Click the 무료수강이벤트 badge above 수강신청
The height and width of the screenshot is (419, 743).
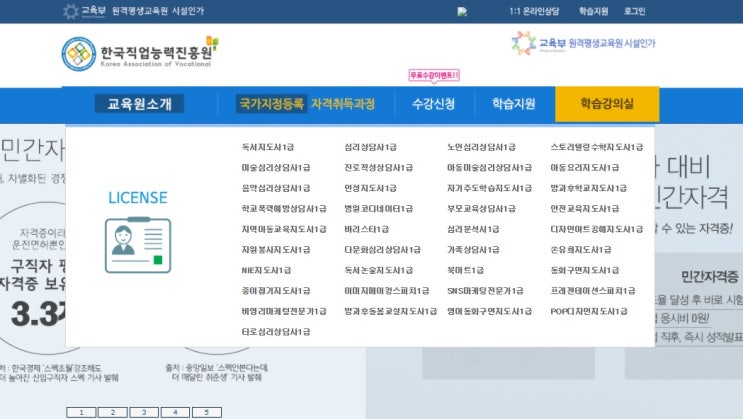[434, 75]
